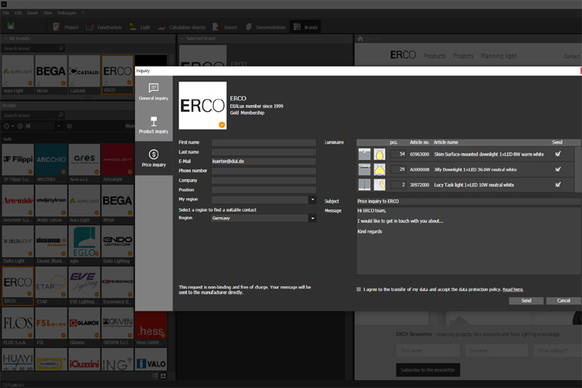The width and height of the screenshot is (582, 388).
Task: Open the Read here policy link
Action: [x=513, y=290]
